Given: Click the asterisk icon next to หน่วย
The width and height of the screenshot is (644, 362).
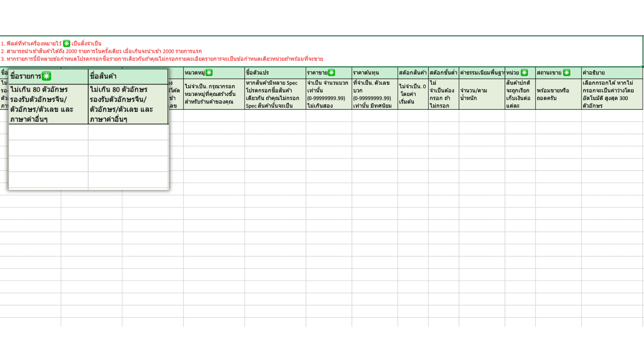Looking at the screenshot, I should 524,73.
